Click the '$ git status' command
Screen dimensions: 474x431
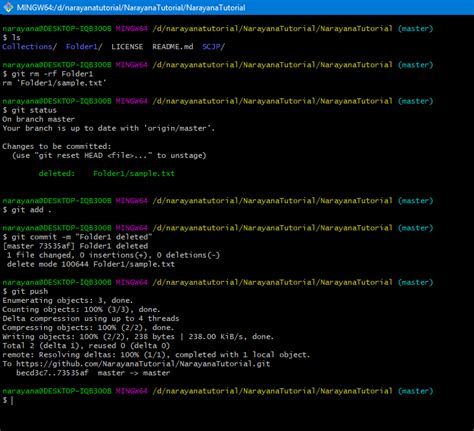pos(29,110)
